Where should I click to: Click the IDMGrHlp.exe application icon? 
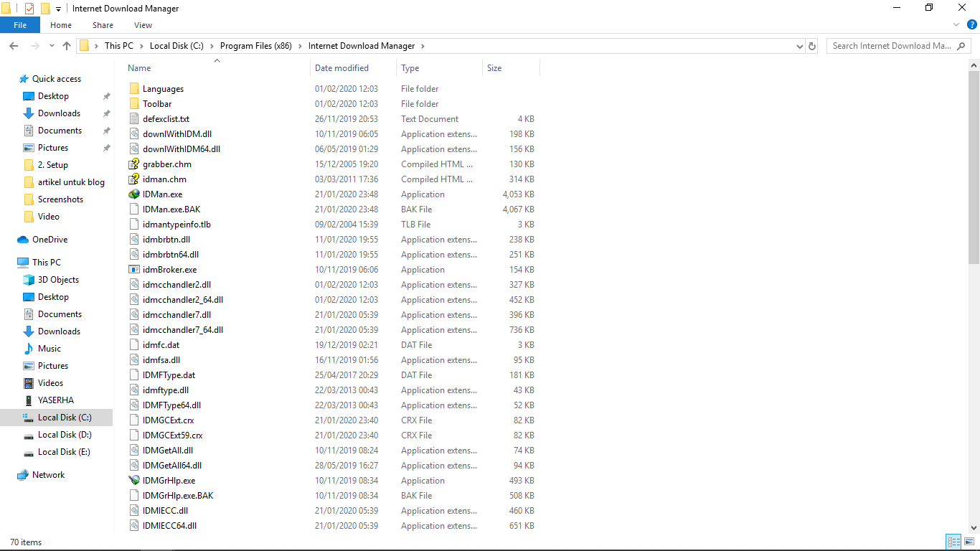tap(134, 481)
